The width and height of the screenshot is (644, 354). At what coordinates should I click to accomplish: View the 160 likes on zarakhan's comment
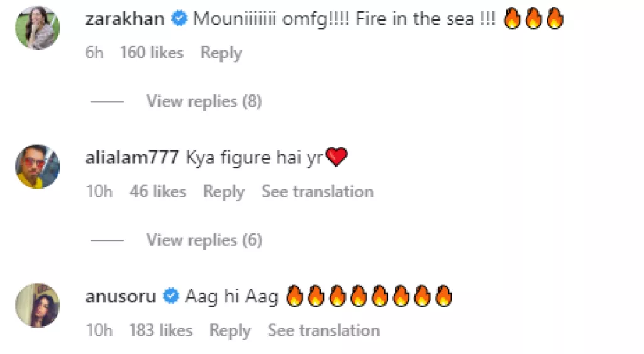152,53
